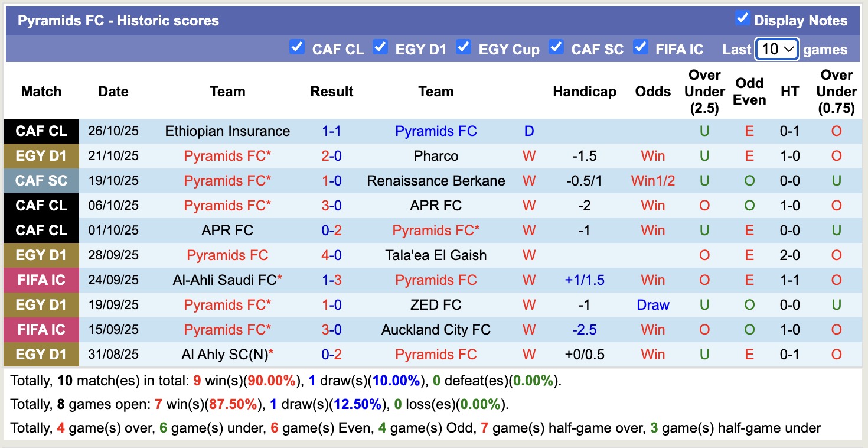Image resolution: width=868 pixels, height=448 pixels.
Task: Click the ZED FC team name
Action: pos(436,305)
